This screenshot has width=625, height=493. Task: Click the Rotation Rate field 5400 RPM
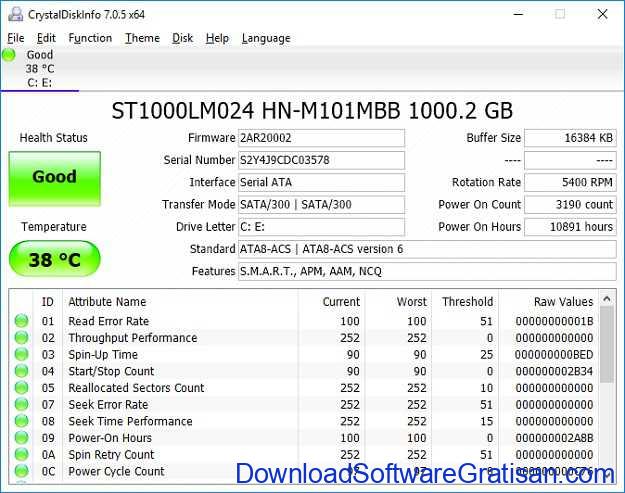[x=570, y=183]
